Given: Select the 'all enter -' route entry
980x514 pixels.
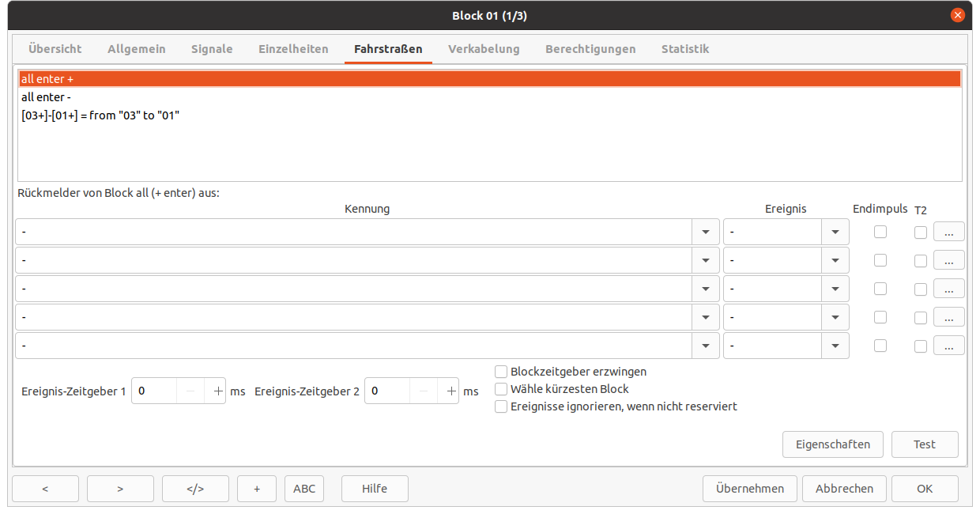Looking at the screenshot, I should [x=47, y=97].
